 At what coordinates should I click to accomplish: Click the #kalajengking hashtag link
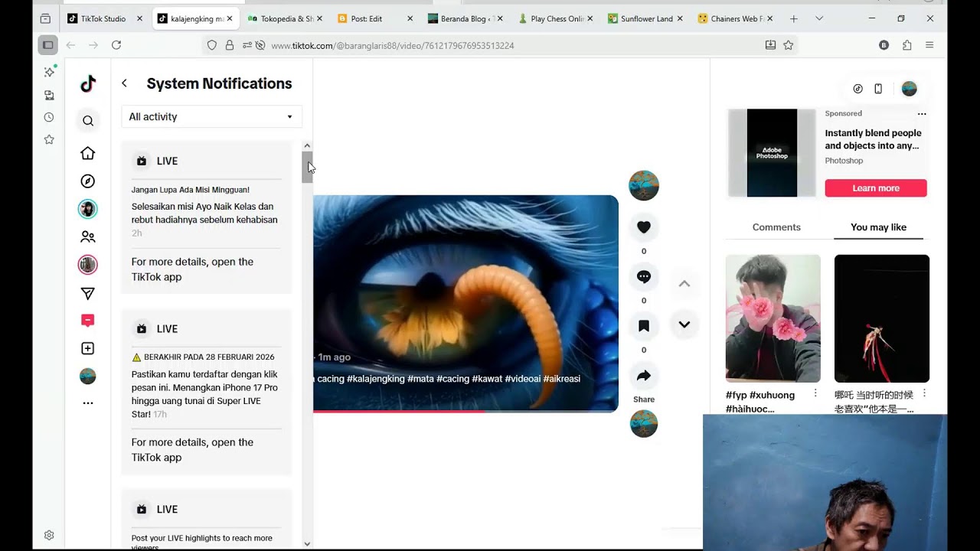tap(375, 379)
